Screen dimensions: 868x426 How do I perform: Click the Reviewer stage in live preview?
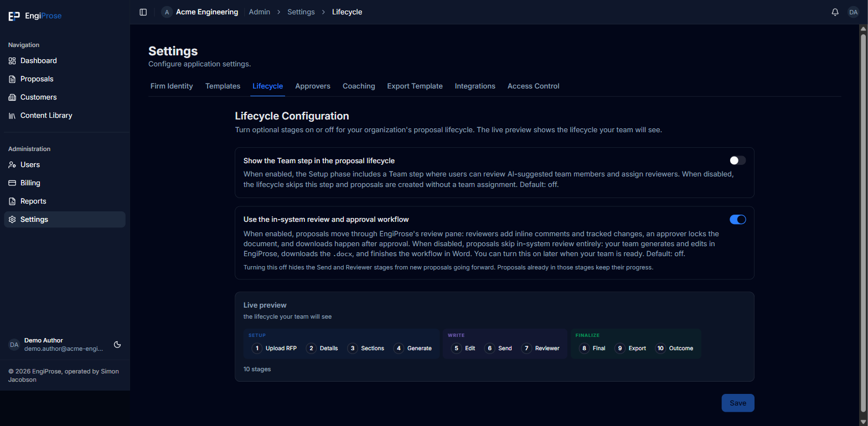pos(540,349)
